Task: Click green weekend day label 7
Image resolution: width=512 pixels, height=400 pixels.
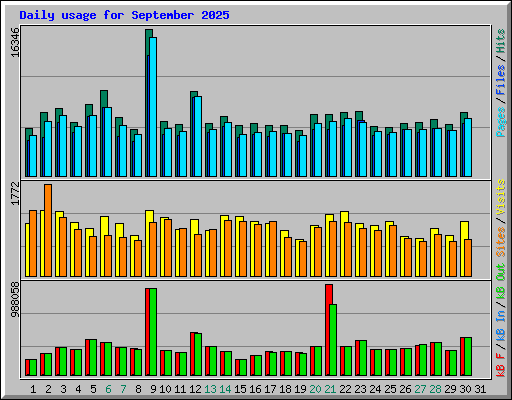Action: coord(123,389)
